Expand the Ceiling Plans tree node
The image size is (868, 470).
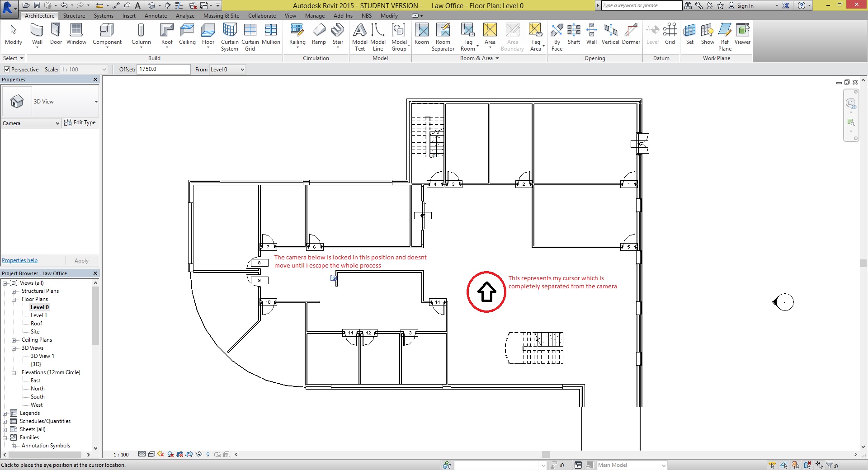pyautogui.click(x=14, y=340)
